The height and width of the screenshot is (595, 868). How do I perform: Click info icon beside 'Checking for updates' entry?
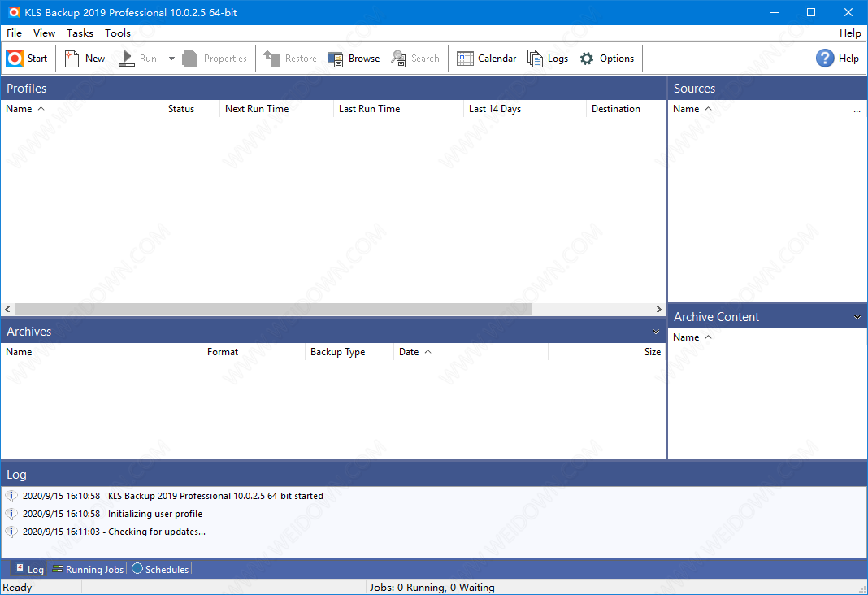(x=11, y=532)
